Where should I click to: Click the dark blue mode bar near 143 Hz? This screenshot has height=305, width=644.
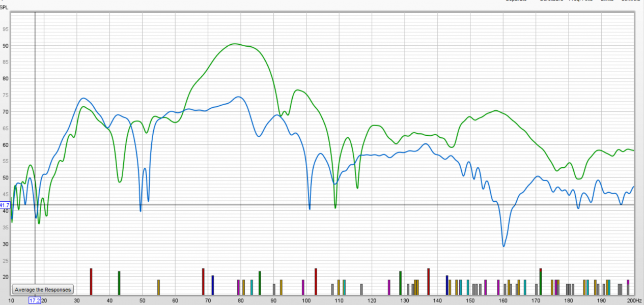click(447, 285)
